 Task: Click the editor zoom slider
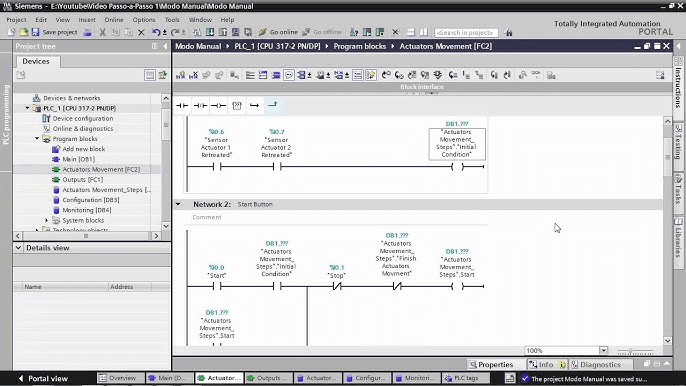pos(635,351)
